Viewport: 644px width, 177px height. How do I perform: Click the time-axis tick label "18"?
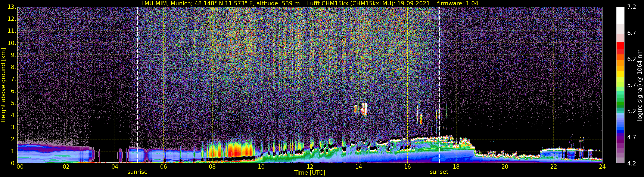(x=456, y=167)
